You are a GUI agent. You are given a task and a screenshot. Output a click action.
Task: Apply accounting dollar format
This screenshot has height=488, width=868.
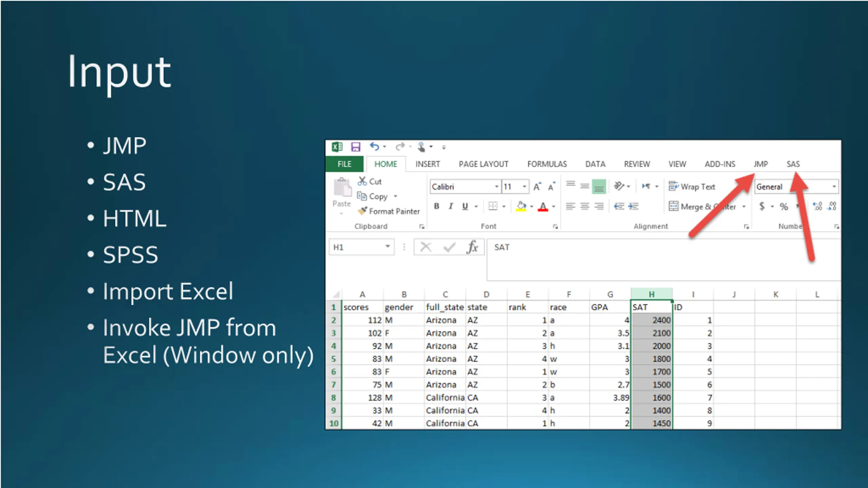pos(762,206)
